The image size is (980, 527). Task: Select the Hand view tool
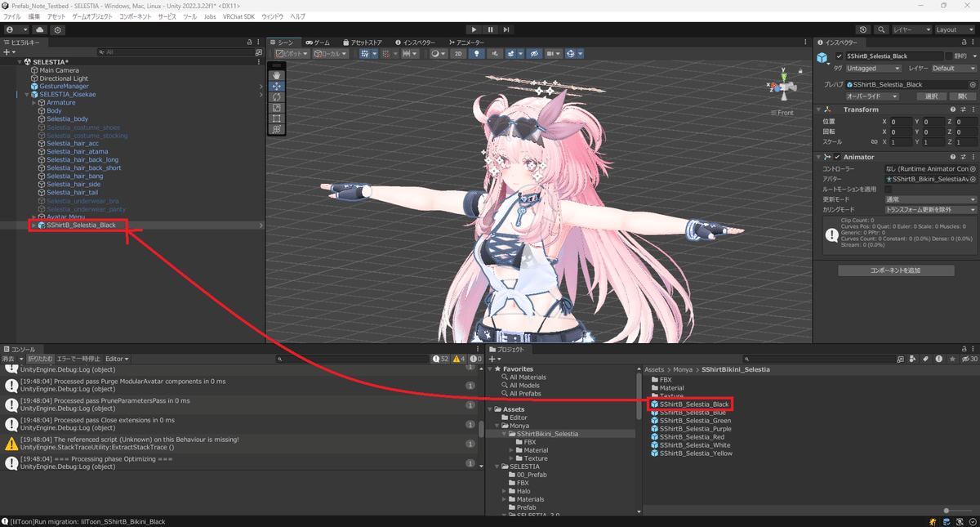276,75
